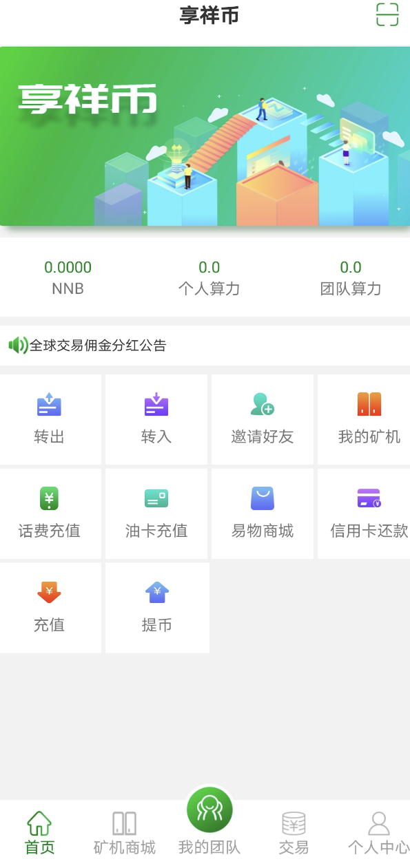Open the 转出 transfer-out icon
Screen dimensions: 410x868
49,403
